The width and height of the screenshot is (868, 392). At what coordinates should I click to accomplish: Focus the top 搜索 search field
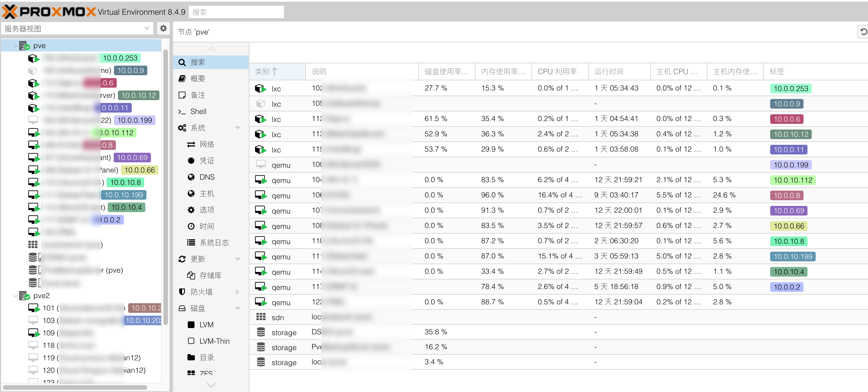point(236,12)
